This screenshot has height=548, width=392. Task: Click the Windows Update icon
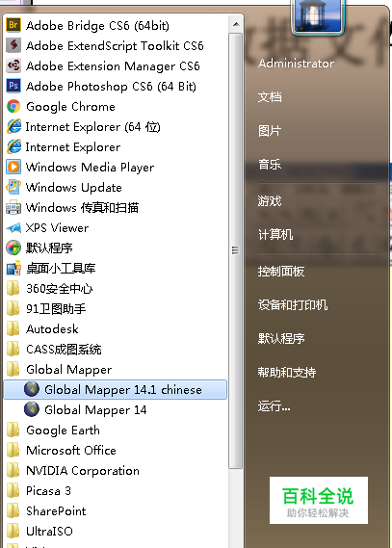[x=13, y=188]
